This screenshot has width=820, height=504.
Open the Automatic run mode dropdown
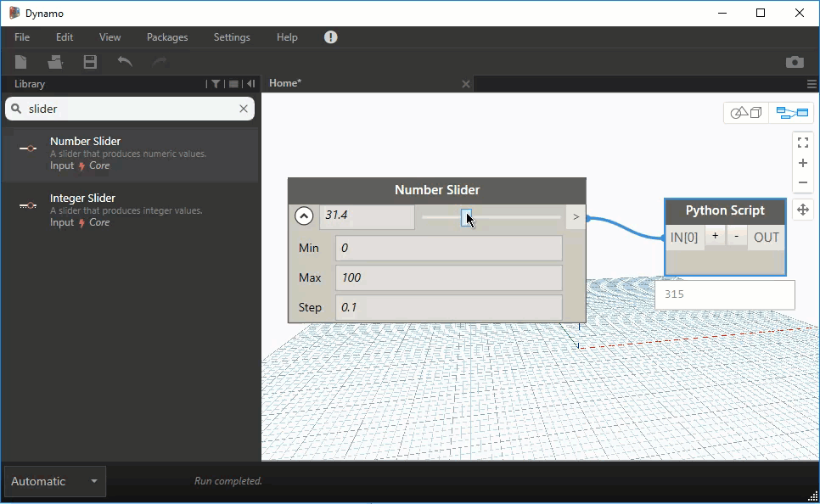[55, 481]
